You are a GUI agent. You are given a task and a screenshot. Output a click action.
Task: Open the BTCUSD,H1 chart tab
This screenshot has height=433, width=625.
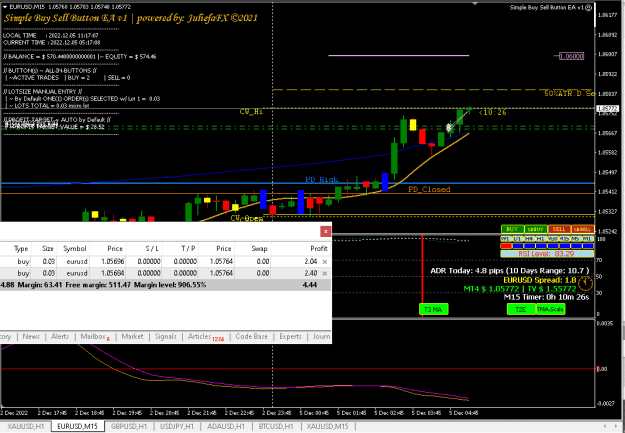275,426
